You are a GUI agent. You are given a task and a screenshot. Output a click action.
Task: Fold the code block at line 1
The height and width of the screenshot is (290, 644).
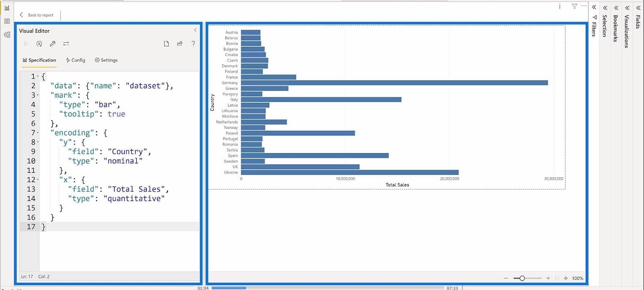click(x=38, y=77)
